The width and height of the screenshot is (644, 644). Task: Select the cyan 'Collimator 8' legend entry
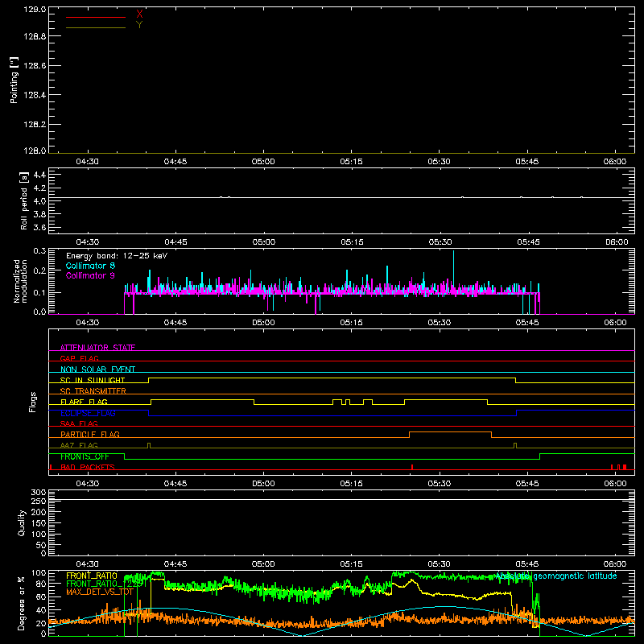pyautogui.click(x=90, y=266)
